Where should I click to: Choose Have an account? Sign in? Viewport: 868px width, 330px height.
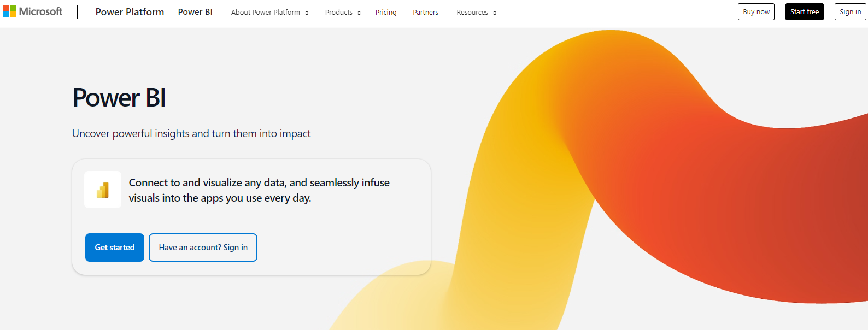[203, 247]
